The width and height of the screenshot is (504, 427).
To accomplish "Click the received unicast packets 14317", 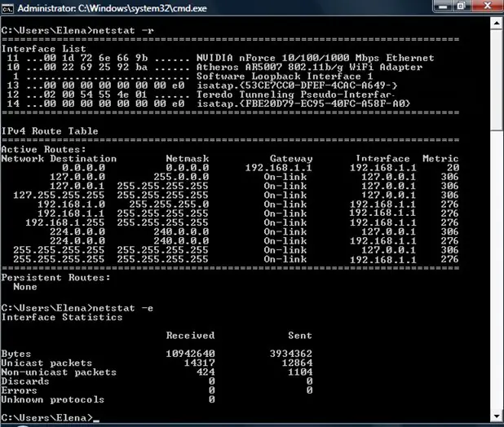I will click(x=199, y=363).
